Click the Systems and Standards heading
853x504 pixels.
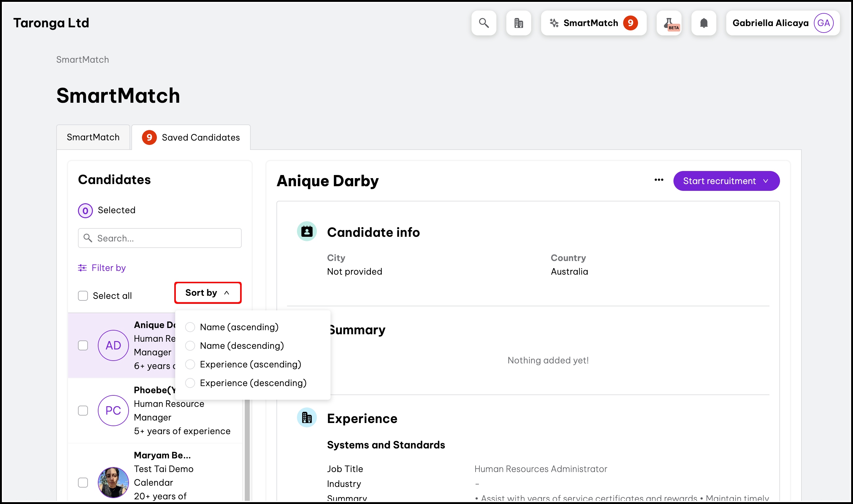[386, 445]
